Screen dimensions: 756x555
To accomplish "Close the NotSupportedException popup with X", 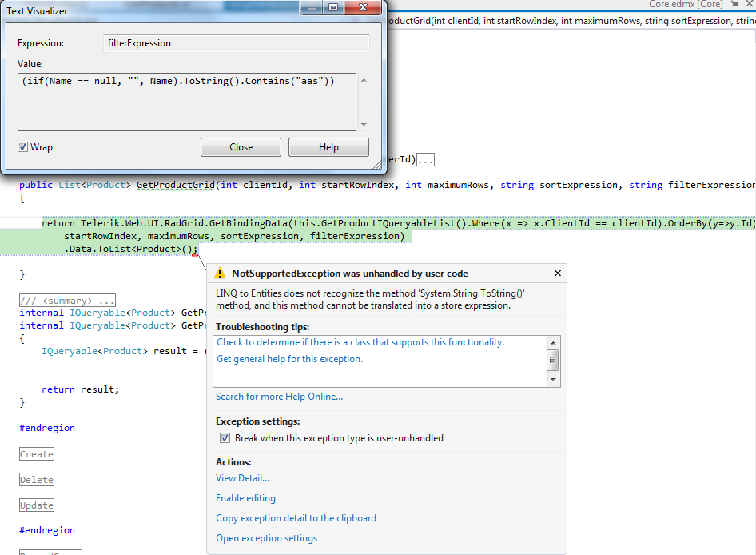I will click(x=558, y=274).
